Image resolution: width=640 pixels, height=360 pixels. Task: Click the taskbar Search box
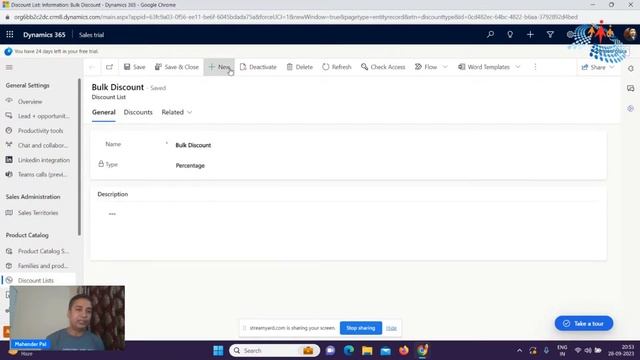[274, 351]
